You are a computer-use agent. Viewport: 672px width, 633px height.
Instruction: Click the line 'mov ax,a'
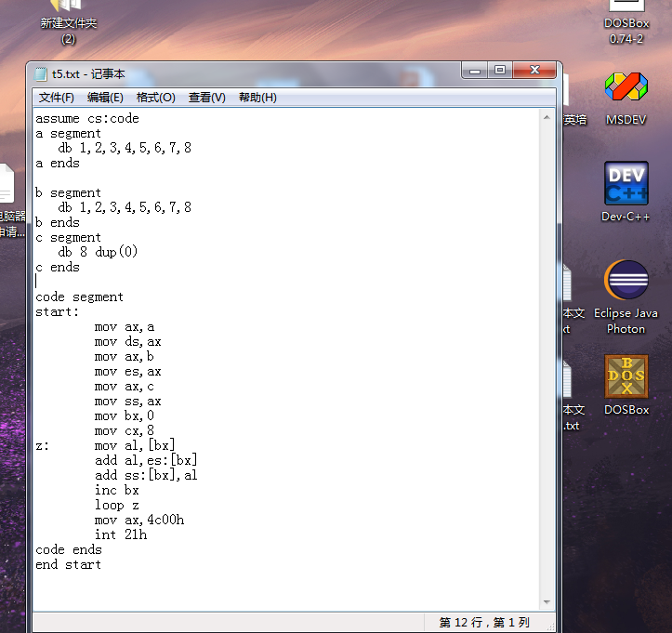point(125,326)
